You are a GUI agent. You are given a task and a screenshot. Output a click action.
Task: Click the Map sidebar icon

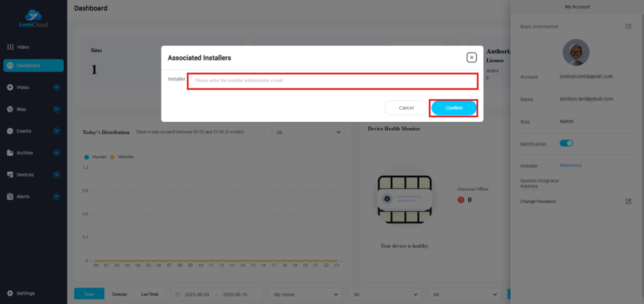(10, 109)
